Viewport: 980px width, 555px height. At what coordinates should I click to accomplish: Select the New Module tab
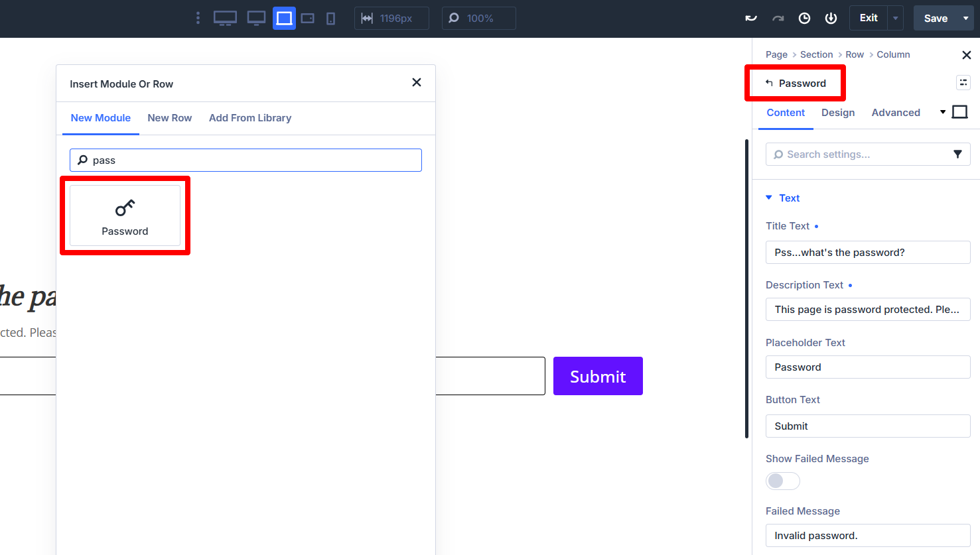point(101,118)
